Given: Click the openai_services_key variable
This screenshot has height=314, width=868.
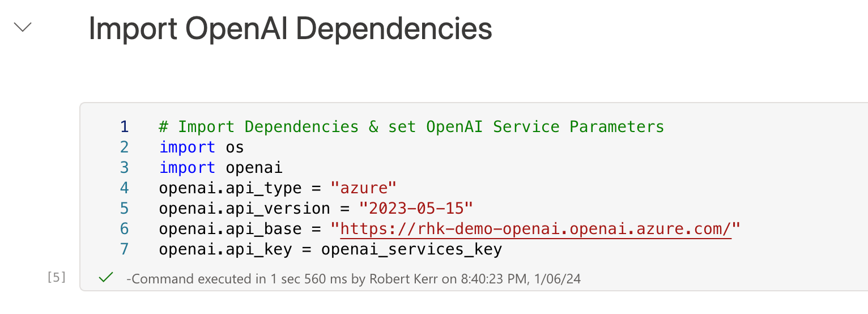Looking at the screenshot, I should 411,249.
